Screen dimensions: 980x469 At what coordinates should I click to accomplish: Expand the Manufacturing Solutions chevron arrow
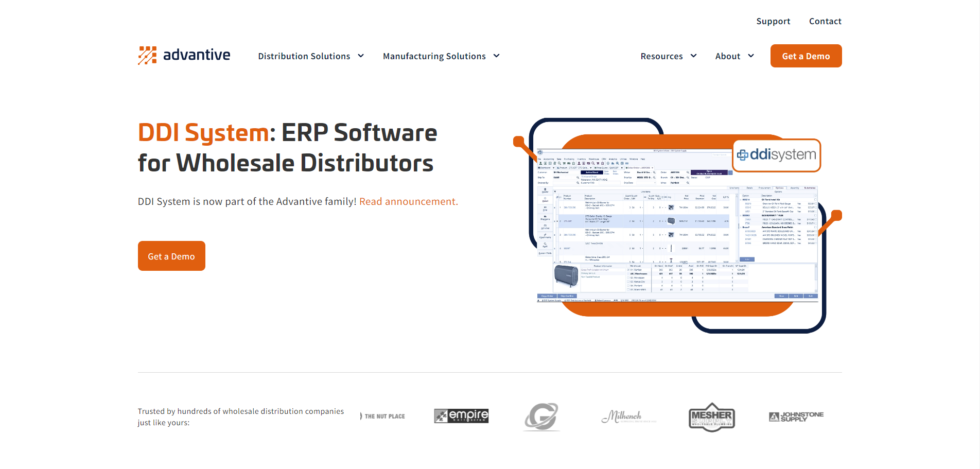[496, 56]
